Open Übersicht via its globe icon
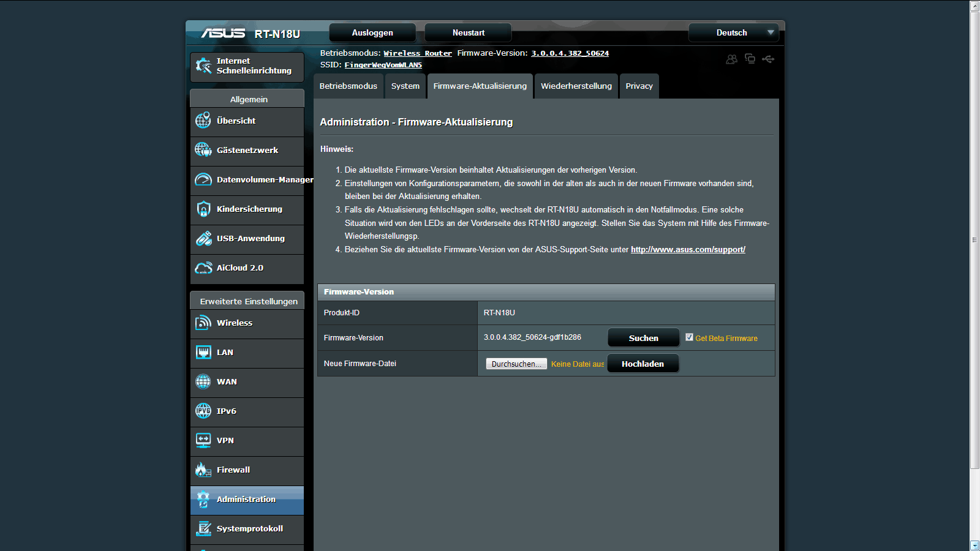This screenshot has width=980, height=551. pyautogui.click(x=203, y=121)
